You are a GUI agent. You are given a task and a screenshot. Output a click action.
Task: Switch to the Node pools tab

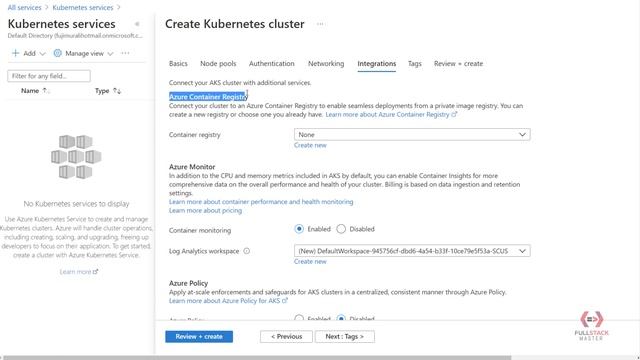218,64
